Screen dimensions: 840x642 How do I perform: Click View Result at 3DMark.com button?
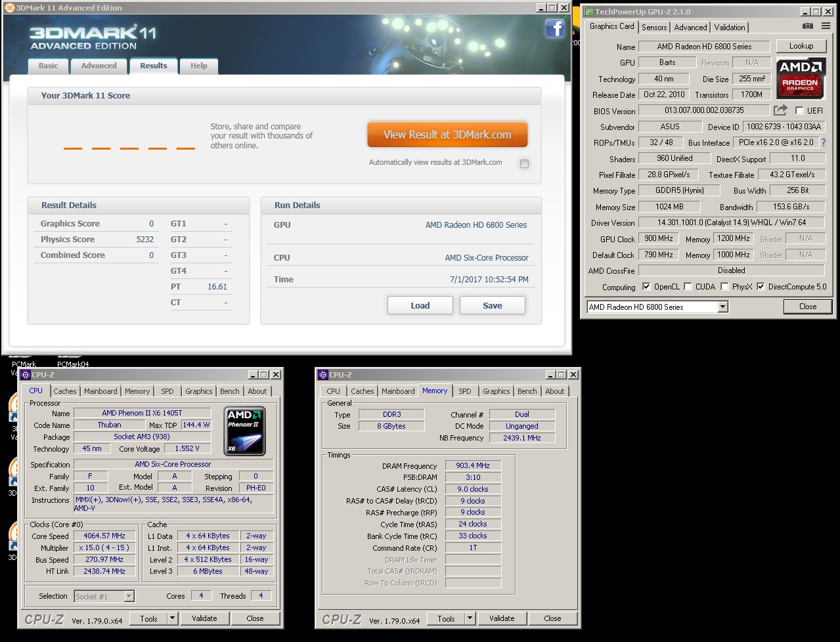[x=447, y=135]
